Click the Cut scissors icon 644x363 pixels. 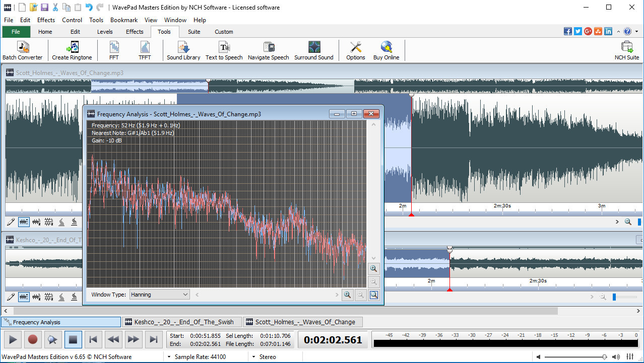[x=55, y=7]
